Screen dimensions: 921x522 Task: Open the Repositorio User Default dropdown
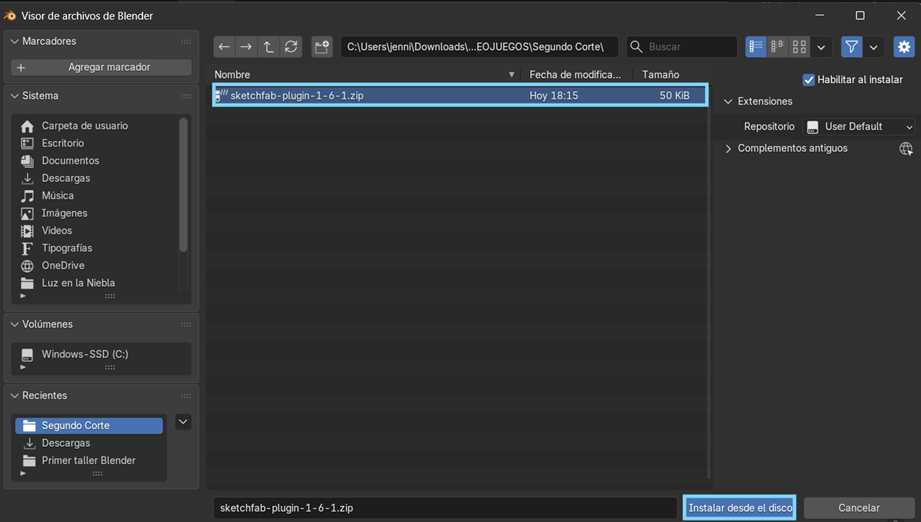tap(859, 127)
